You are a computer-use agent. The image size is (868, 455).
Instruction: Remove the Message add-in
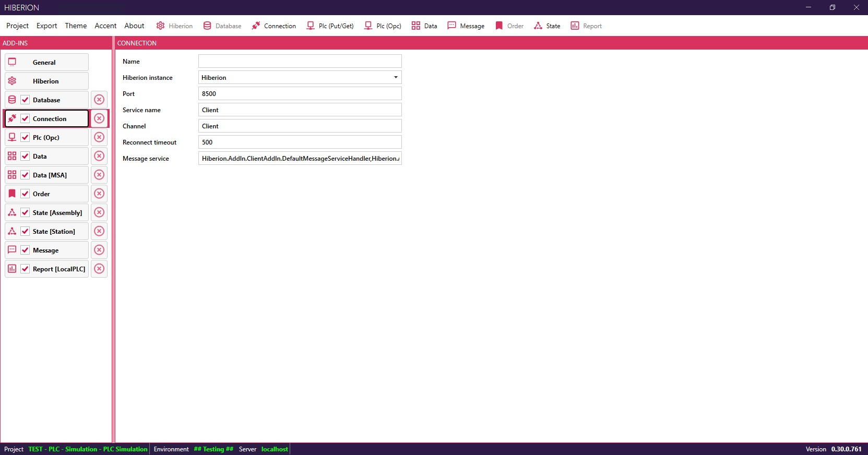point(99,250)
